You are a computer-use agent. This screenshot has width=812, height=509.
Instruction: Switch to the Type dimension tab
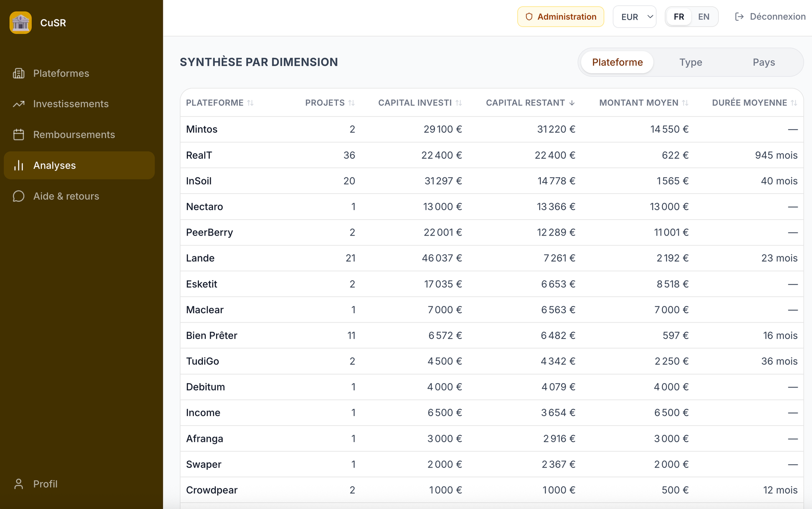(691, 62)
